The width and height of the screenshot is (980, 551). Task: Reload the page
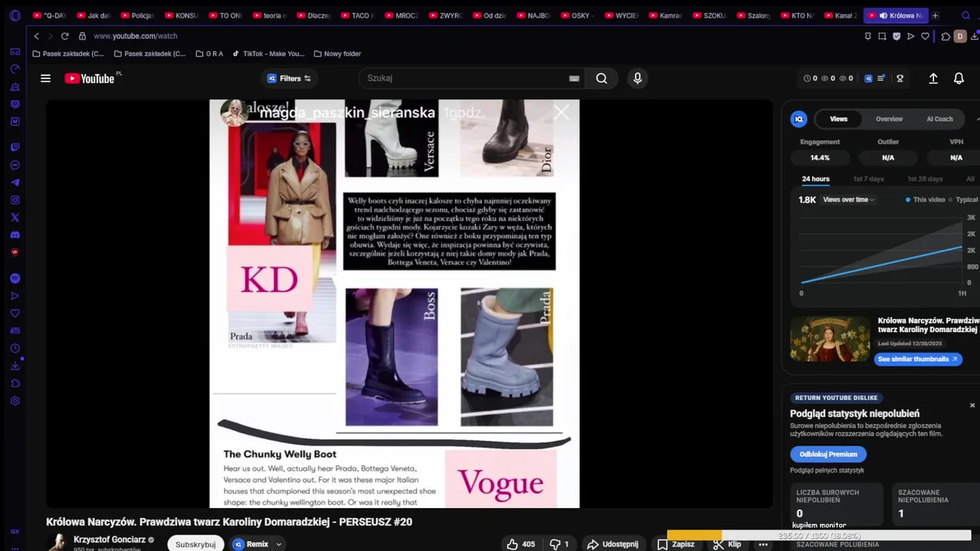coord(64,36)
